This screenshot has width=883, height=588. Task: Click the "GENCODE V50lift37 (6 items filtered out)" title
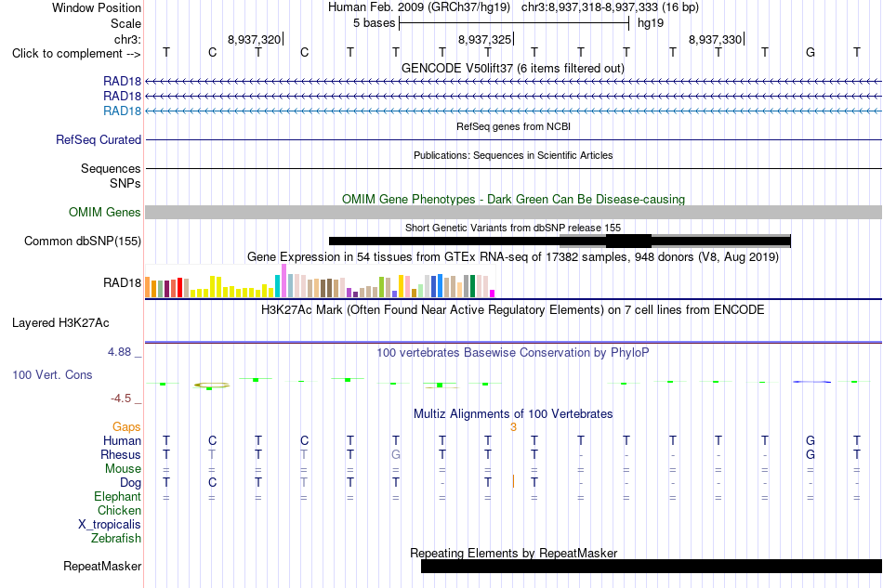(513, 68)
